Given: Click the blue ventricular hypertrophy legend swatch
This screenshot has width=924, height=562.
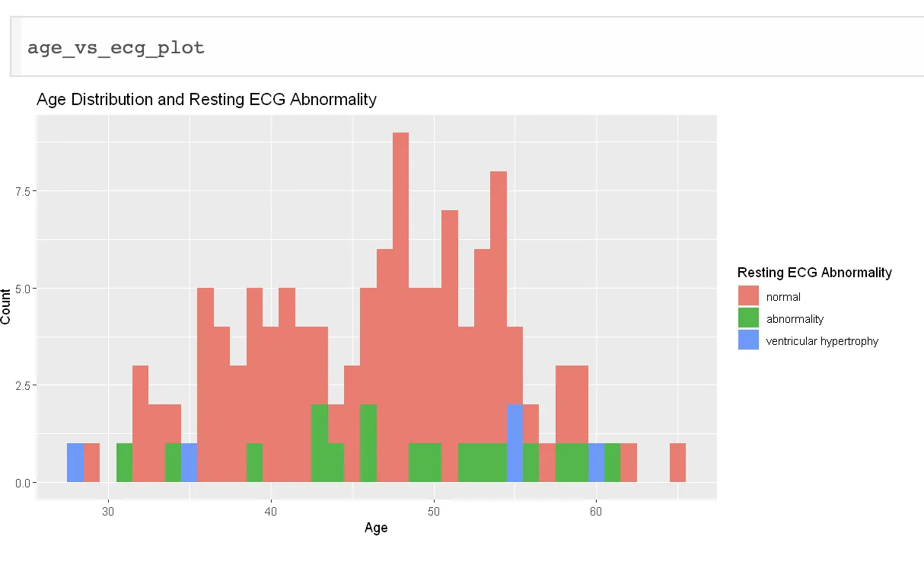Looking at the screenshot, I should coord(749,340).
